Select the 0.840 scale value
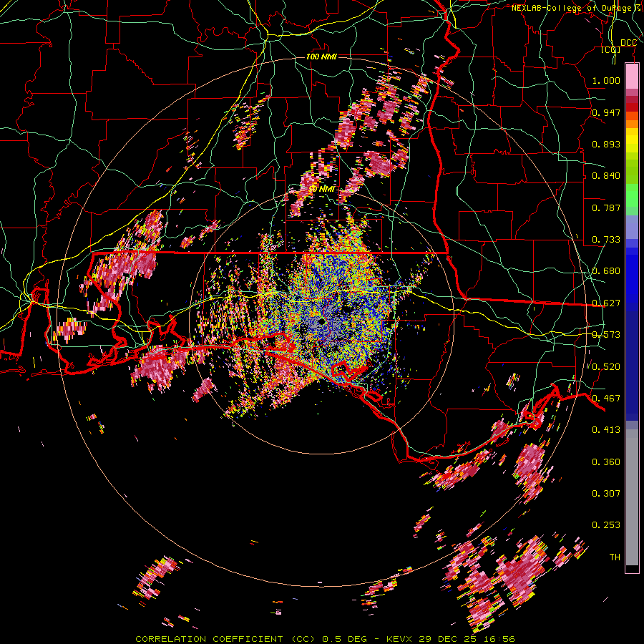This screenshot has width=644, height=644. point(606,176)
